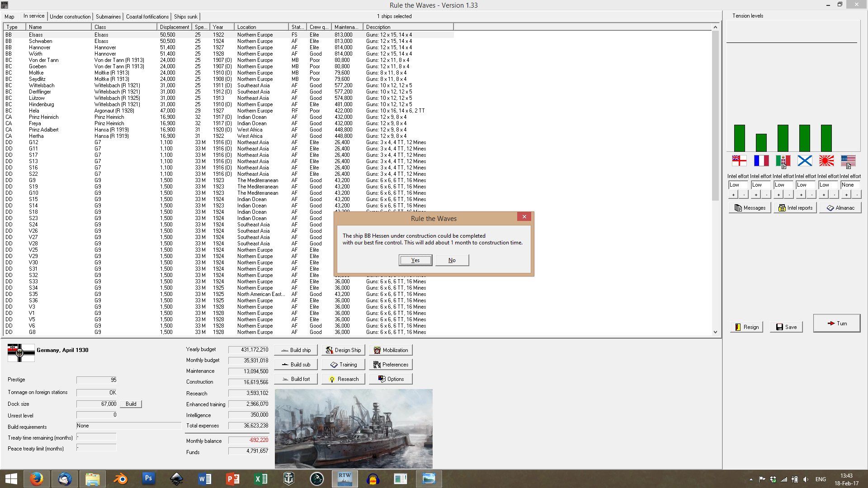Click the Russian St. Andrew's flag
868x488 pixels.
tap(805, 160)
